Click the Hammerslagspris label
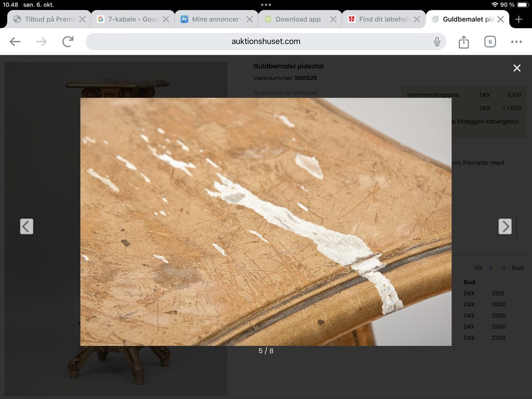 point(433,95)
